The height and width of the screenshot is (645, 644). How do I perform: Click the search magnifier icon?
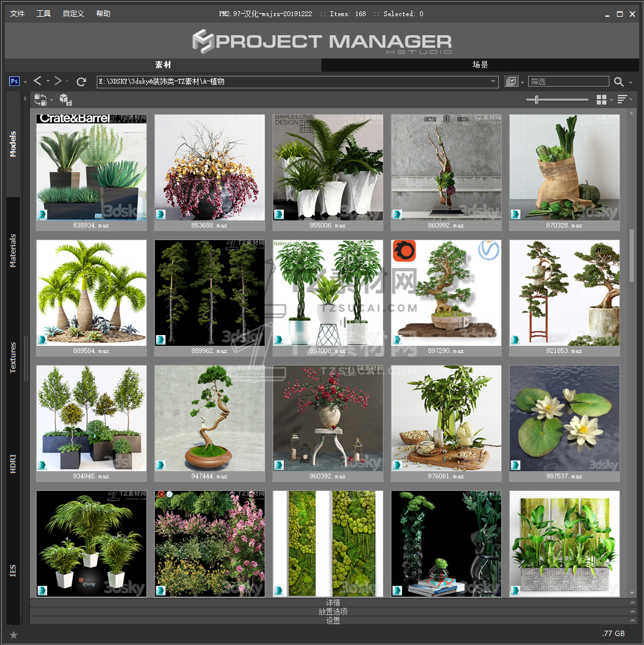point(619,82)
